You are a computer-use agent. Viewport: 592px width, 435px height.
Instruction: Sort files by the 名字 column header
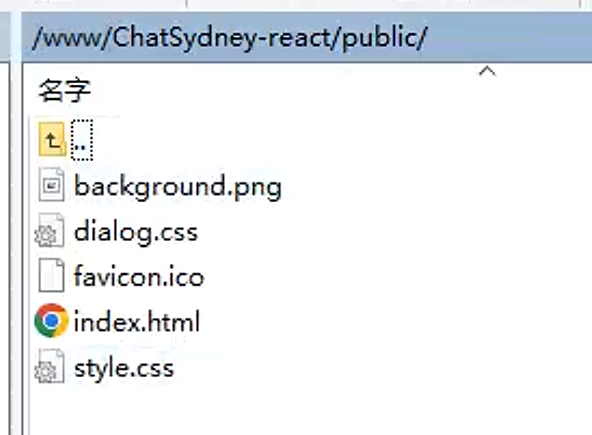click(65, 91)
